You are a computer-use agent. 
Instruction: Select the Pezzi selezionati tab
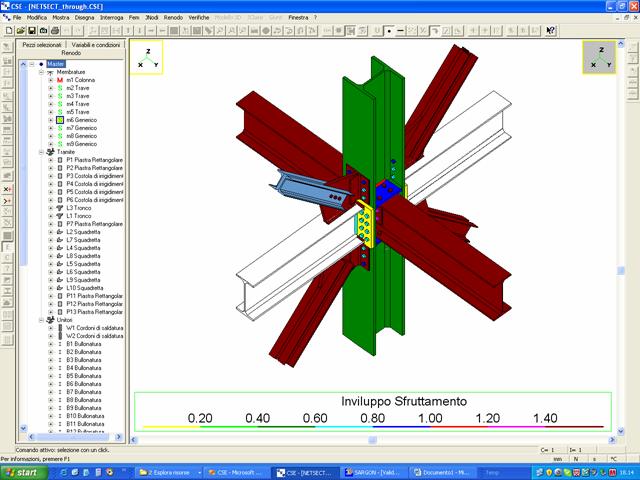[x=43, y=45]
